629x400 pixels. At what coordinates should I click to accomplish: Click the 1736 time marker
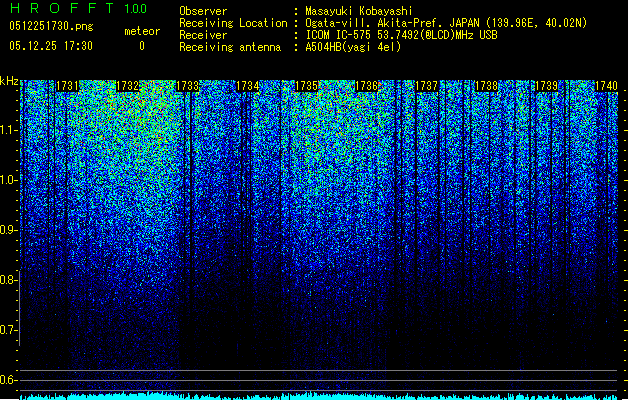click(x=367, y=86)
